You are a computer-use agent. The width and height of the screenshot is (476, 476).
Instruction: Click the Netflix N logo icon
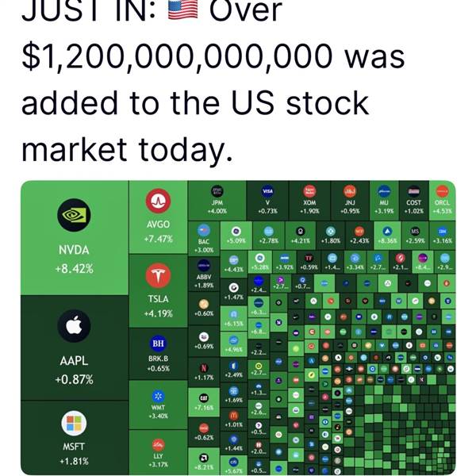coord(203,367)
